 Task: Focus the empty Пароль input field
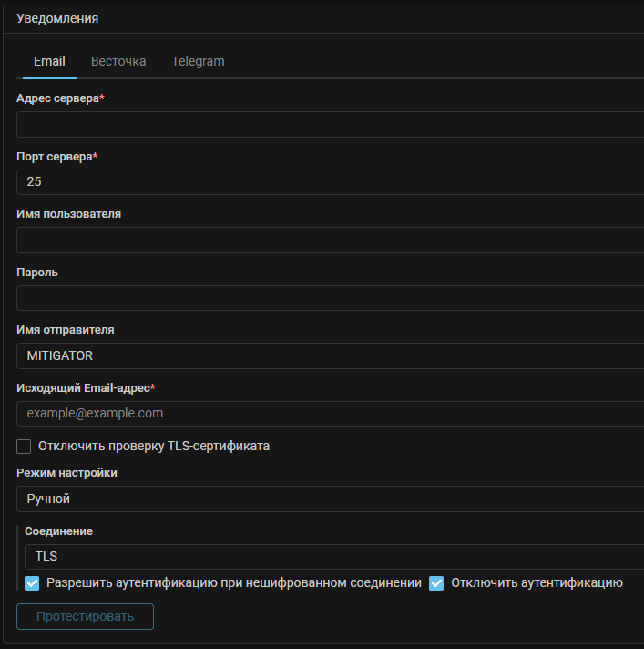coord(328,298)
